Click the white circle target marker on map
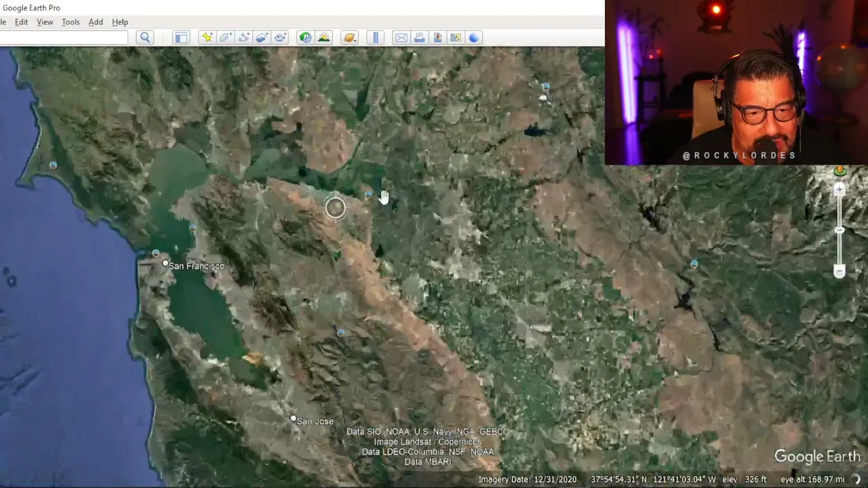 pyautogui.click(x=335, y=208)
